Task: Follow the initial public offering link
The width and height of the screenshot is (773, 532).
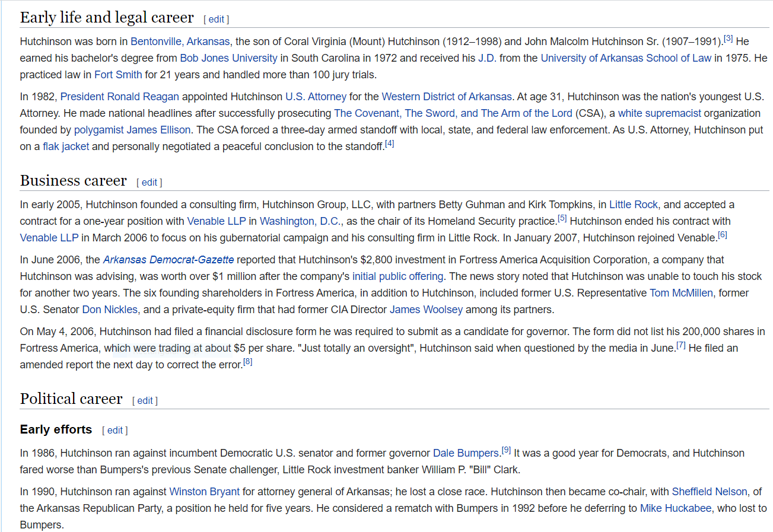Action: tap(397, 276)
